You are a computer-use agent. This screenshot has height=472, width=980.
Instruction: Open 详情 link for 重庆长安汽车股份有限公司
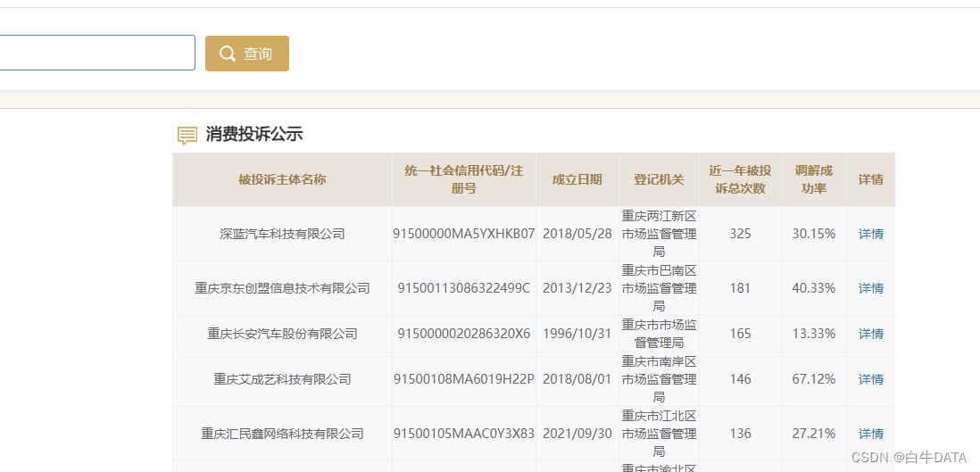coord(870,334)
